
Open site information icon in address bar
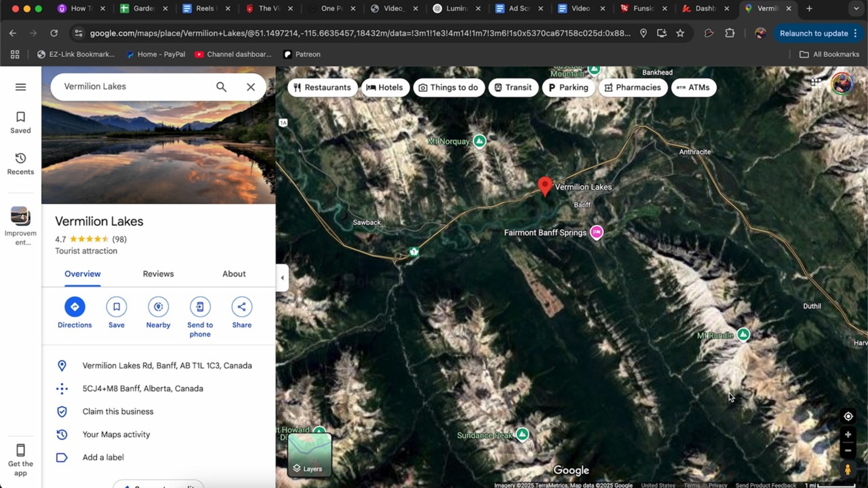79,33
